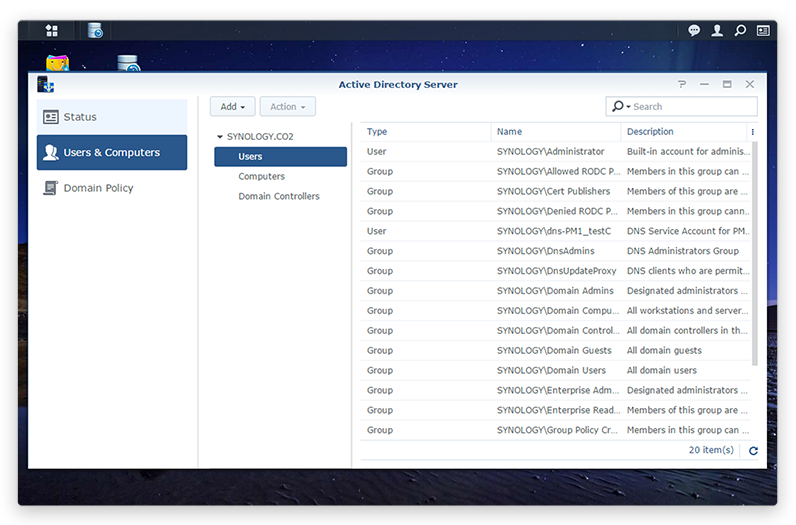Open the Action dropdown menu
This screenshot has height=525, width=796.
(x=287, y=107)
